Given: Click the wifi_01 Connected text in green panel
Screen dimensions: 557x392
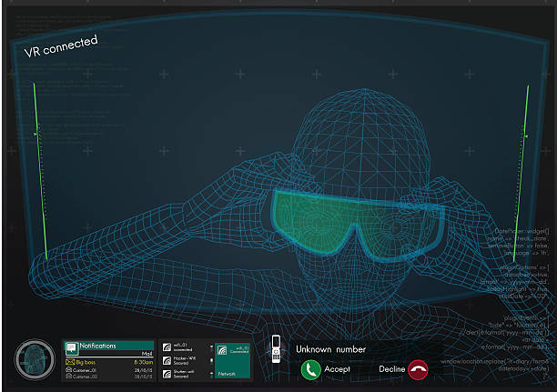Looking at the screenshot, I should coord(239,349).
